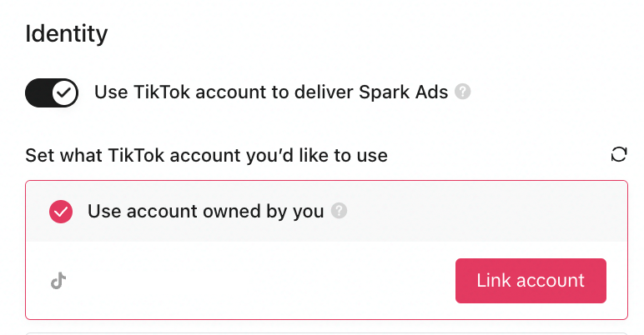
Task: Toggle the Spark Ads TikTok account switch
Action: click(52, 92)
